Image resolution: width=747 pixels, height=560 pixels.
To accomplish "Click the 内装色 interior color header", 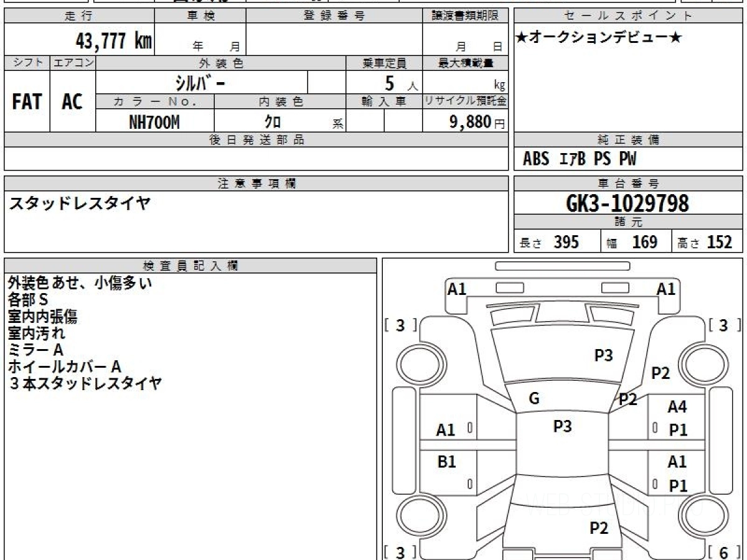I will 280,101.
